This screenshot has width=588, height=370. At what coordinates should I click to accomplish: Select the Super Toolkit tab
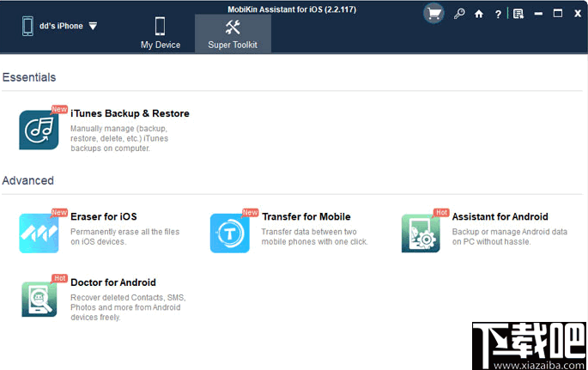(x=233, y=33)
